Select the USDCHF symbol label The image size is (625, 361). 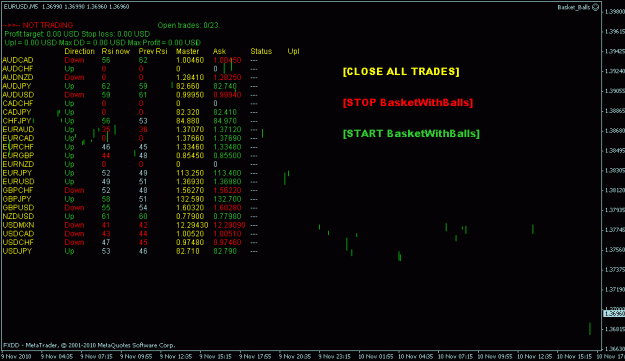[18, 242]
